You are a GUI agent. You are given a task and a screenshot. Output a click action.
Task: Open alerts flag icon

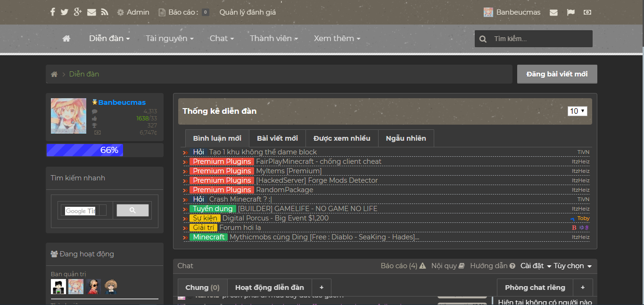coord(570,12)
